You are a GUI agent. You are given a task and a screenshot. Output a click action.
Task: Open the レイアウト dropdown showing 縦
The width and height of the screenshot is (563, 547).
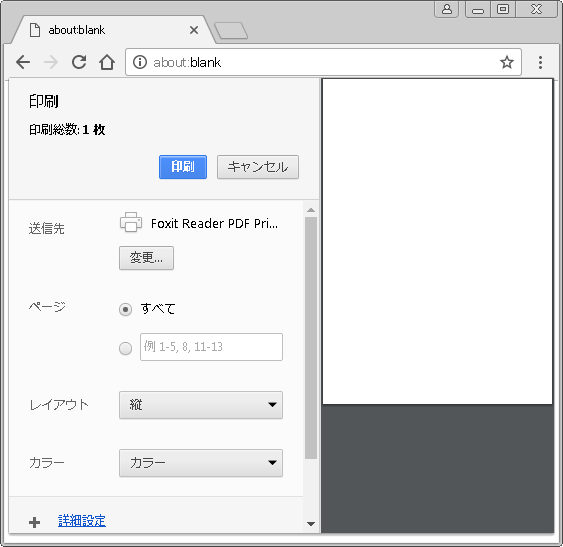[201, 405]
